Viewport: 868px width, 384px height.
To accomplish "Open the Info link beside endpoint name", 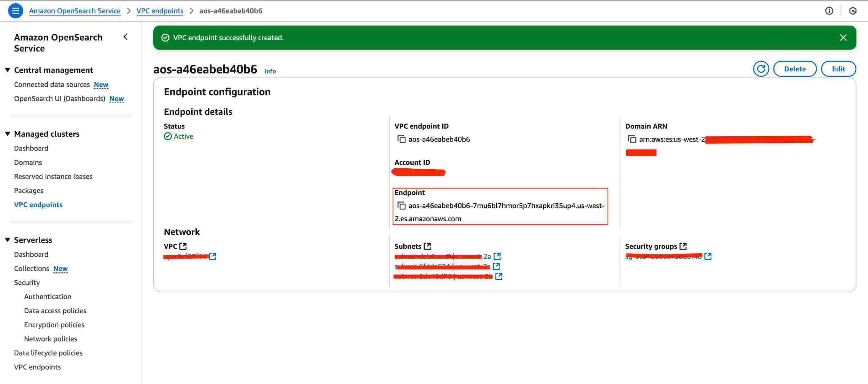I will click(x=270, y=71).
